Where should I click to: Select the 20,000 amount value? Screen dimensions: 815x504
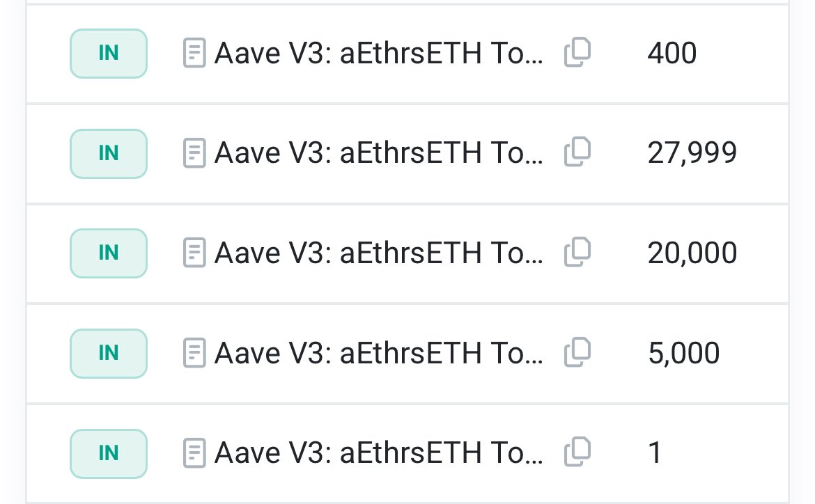pyautogui.click(x=692, y=253)
